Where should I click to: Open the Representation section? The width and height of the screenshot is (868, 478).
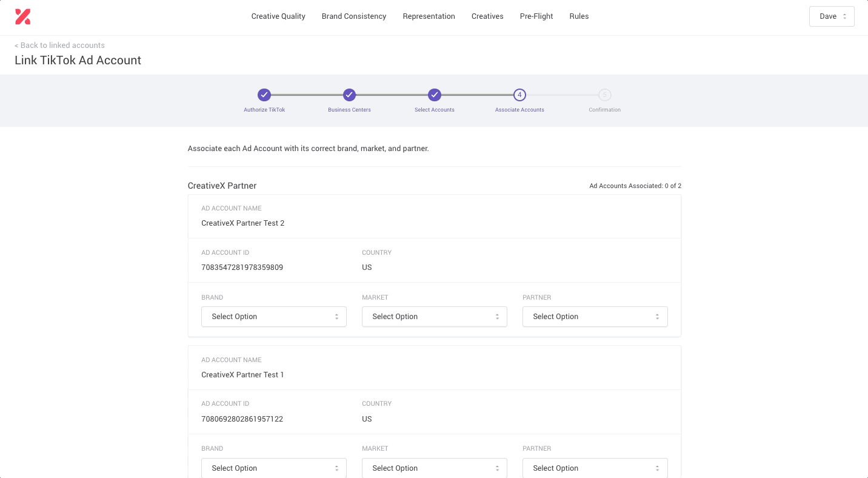(x=429, y=16)
